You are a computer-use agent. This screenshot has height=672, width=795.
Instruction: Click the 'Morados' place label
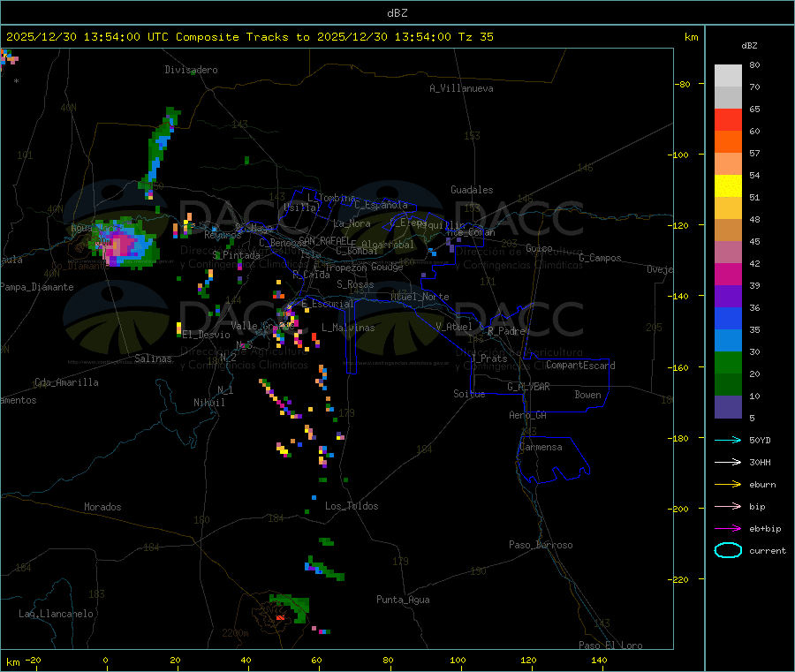click(103, 507)
